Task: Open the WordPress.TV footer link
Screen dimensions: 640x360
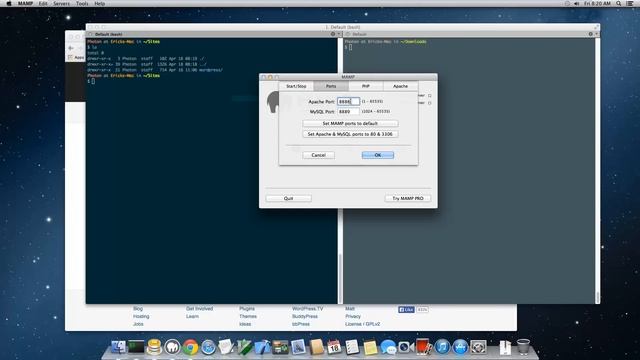Action: pyautogui.click(x=307, y=309)
